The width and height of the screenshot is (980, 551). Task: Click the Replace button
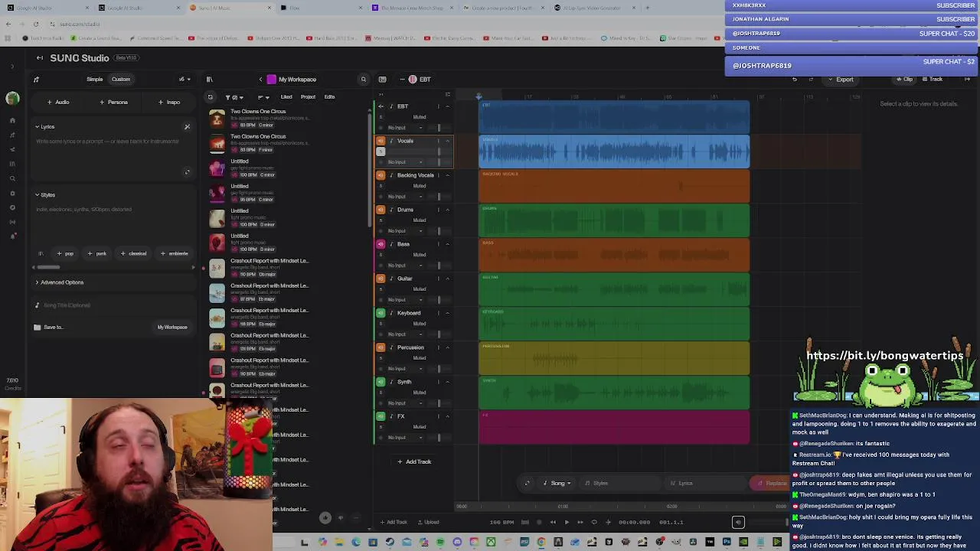[769, 483]
